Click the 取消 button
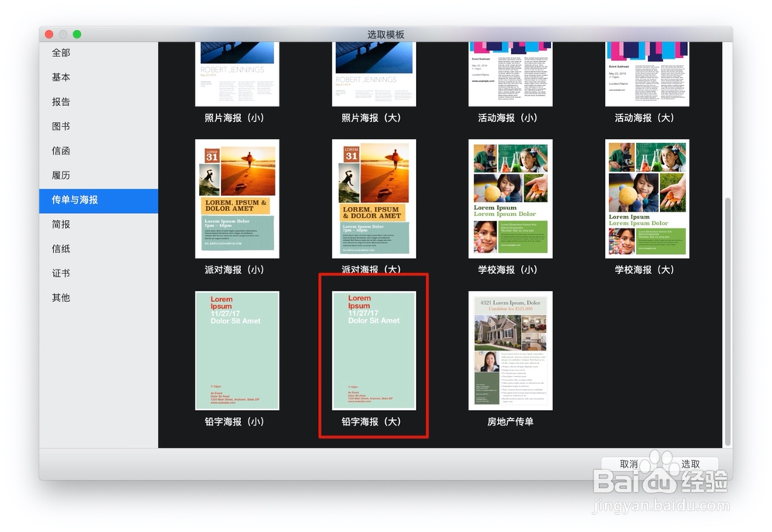 coord(628,464)
